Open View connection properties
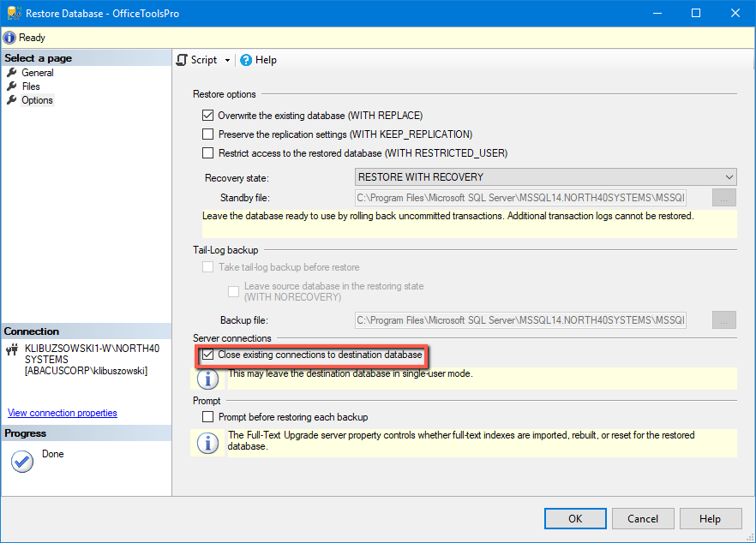756x543 pixels. (62, 412)
